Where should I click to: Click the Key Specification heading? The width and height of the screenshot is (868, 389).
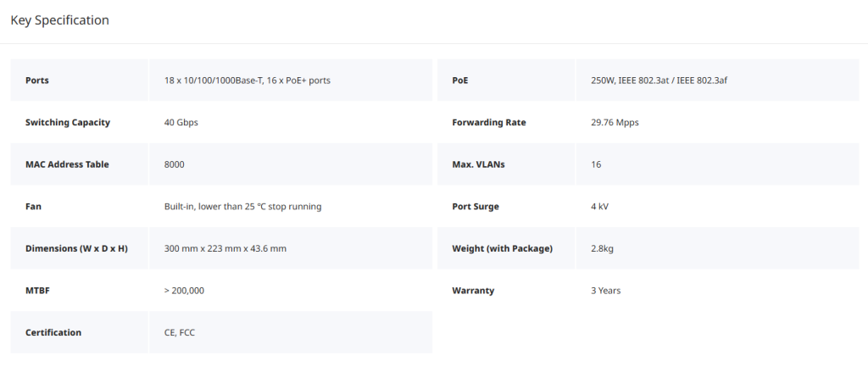pyautogui.click(x=59, y=20)
